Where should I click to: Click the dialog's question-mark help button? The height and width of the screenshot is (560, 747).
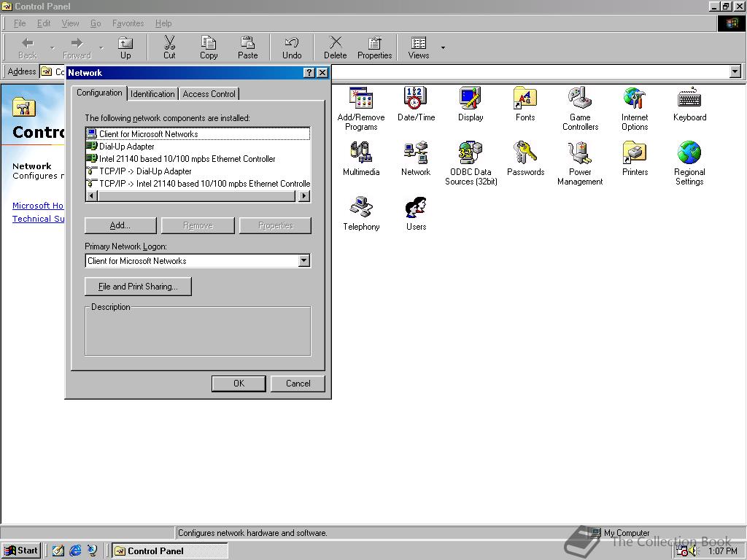[309, 72]
